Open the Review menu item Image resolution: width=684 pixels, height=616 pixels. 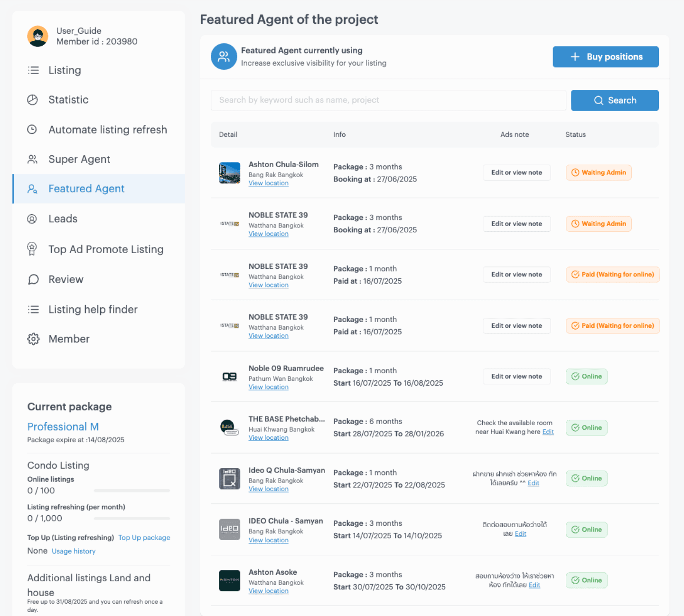pos(66,279)
